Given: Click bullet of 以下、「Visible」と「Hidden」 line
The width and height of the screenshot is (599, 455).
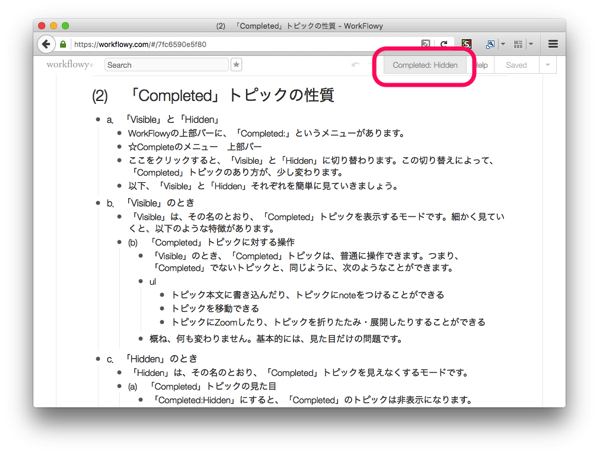Looking at the screenshot, I should click(x=119, y=186).
